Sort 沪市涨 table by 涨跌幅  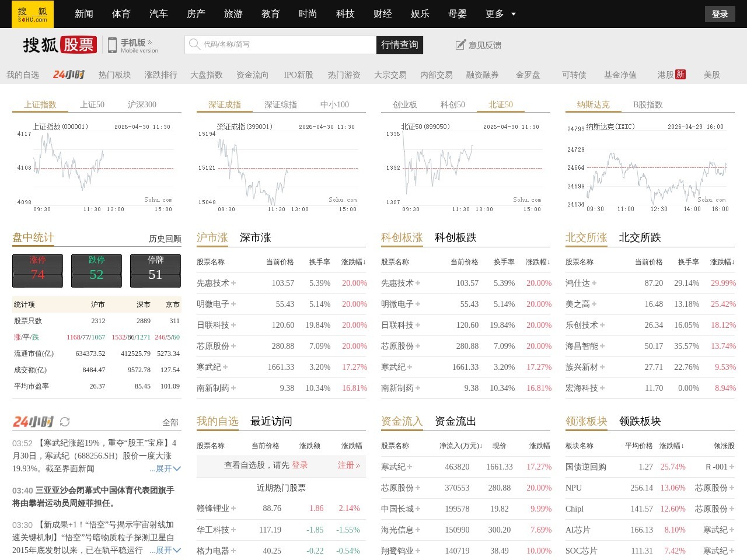point(354,262)
